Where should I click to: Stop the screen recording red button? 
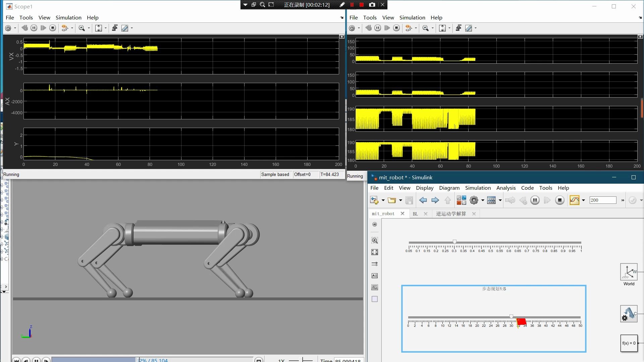(x=361, y=5)
